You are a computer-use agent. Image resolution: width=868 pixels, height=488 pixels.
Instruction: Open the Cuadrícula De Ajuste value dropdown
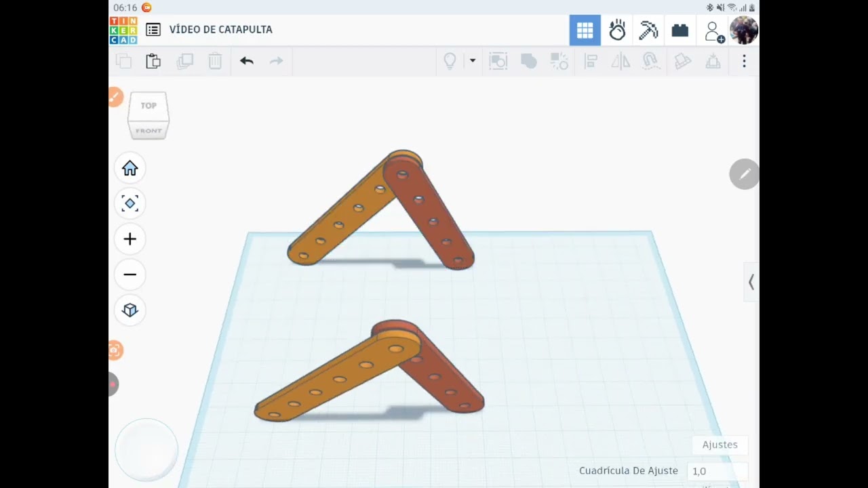point(717,471)
